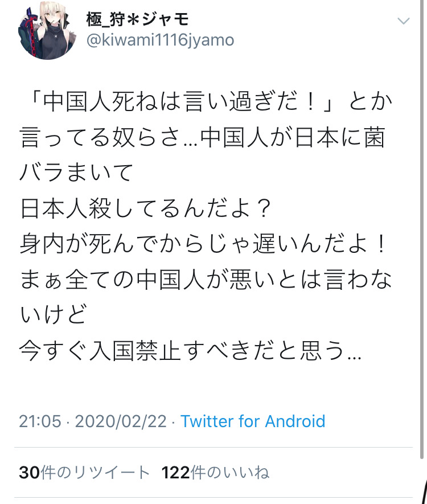This screenshot has height=504, width=427.
Task: Click the tweet line starting 「中国人死ねは
Action: click(207, 102)
